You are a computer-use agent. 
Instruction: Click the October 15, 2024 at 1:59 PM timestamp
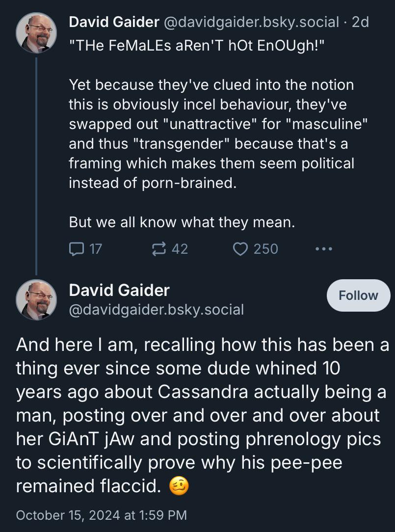[x=102, y=515]
